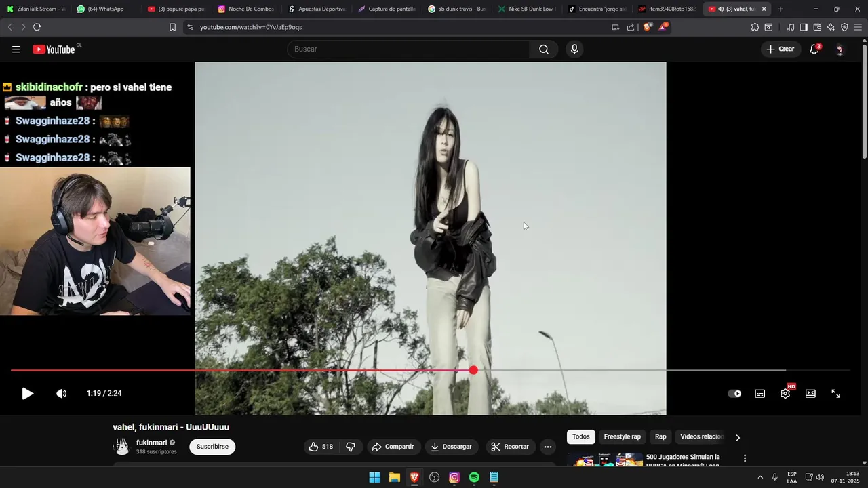This screenshot has width=868, height=488.
Task: Mute the video volume
Action: [x=61, y=393]
